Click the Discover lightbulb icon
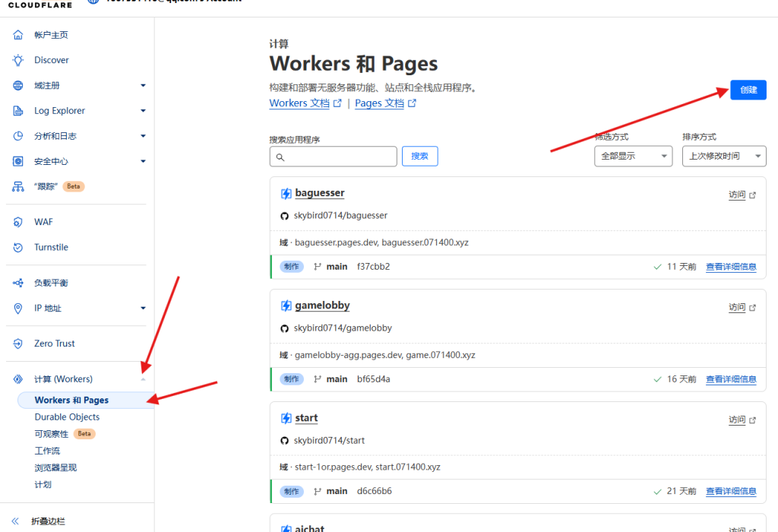 (x=18, y=60)
